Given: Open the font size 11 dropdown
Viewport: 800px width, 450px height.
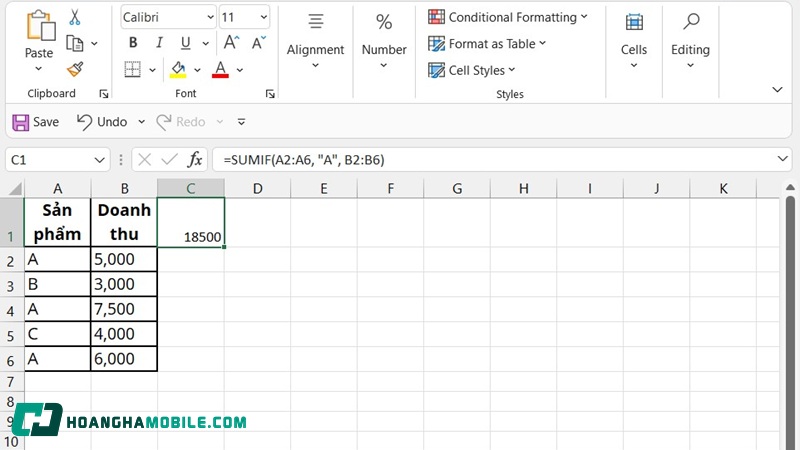Looking at the screenshot, I should click(264, 17).
